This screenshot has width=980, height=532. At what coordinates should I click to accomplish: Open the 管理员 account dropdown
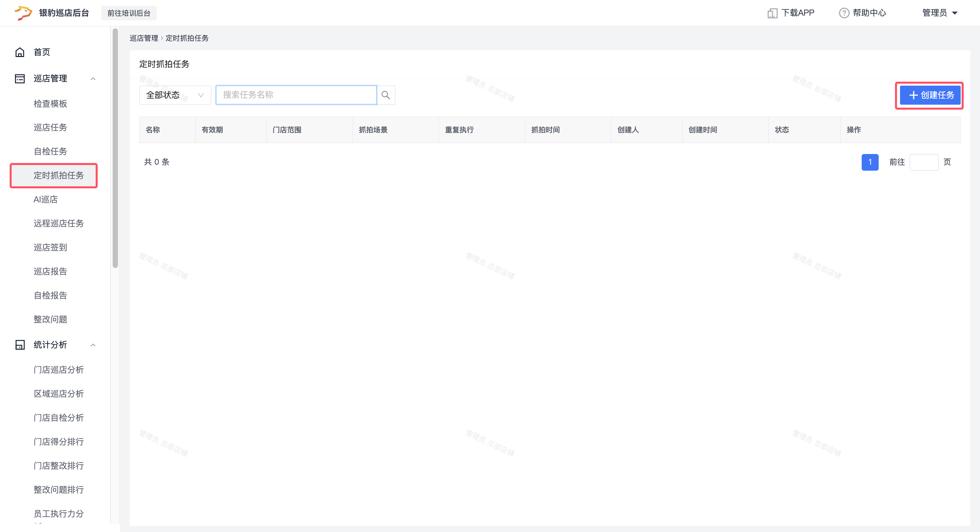[939, 13]
